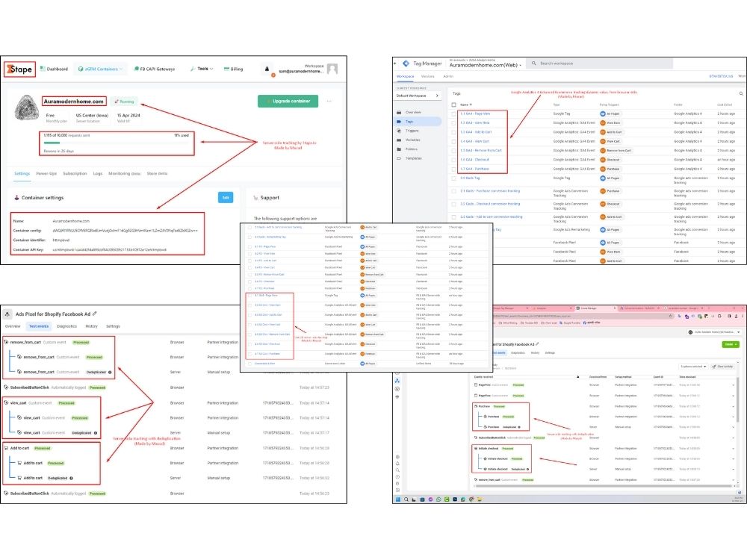Open Auramodernhome.com(Web) container selector
The image size is (747, 560).
pos(486,65)
